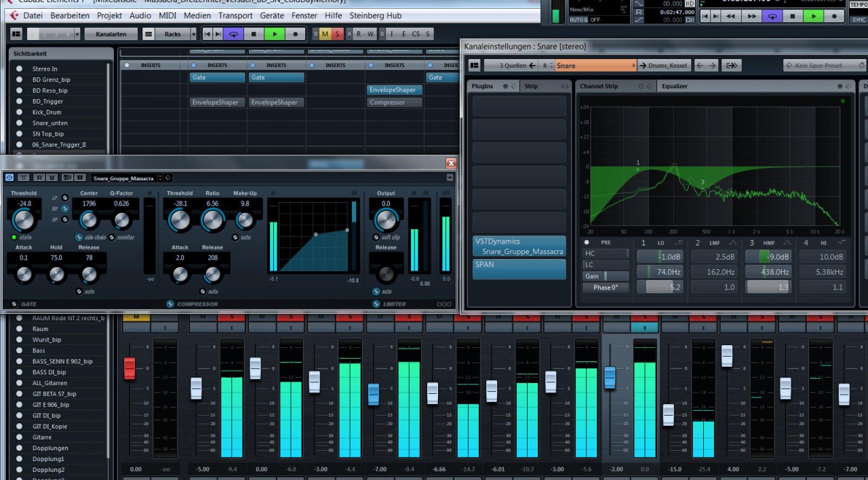Open the Projekt menu
This screenshot has width=868, height=480.
click(109, 16)
